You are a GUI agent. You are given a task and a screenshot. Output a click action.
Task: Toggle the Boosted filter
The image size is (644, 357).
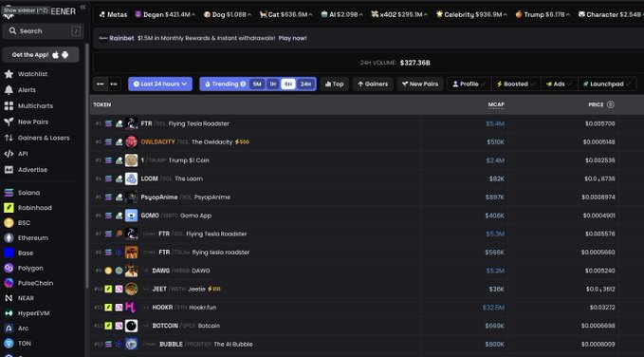click(x=516, y=84)
